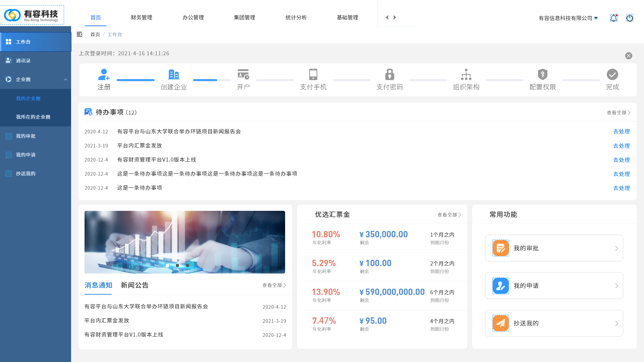Click the 开户 account card icon
The height and width of the screenshot is (362, 644).
(x=243, y=74)
